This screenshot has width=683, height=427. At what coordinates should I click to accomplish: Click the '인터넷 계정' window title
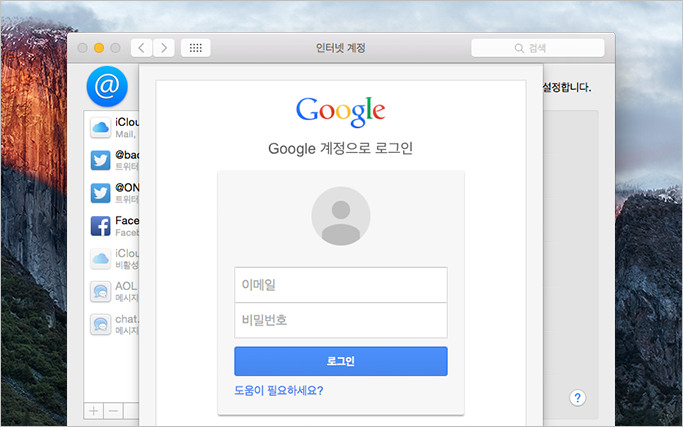point(341,48)
